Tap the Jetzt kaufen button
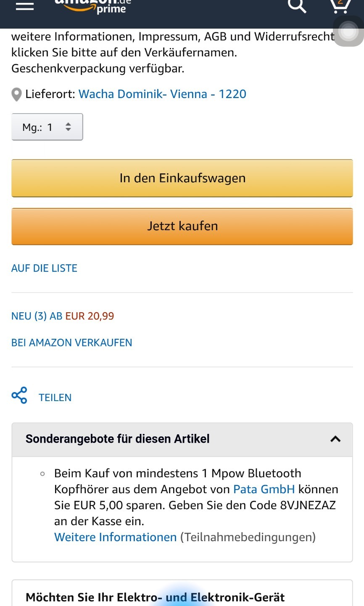The width and height of the screenshot is (364, 606). tap(182, 226)
